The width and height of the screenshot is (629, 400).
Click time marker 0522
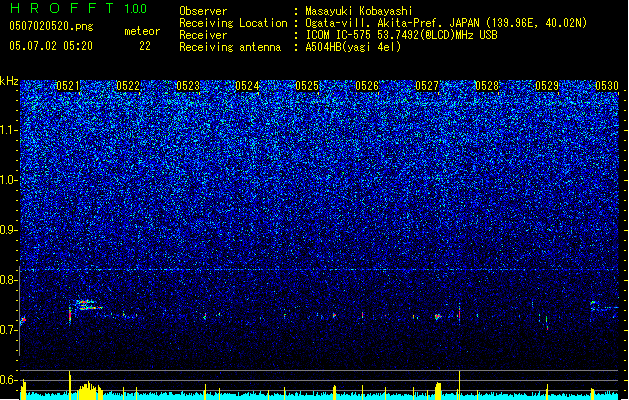point(128,86)
